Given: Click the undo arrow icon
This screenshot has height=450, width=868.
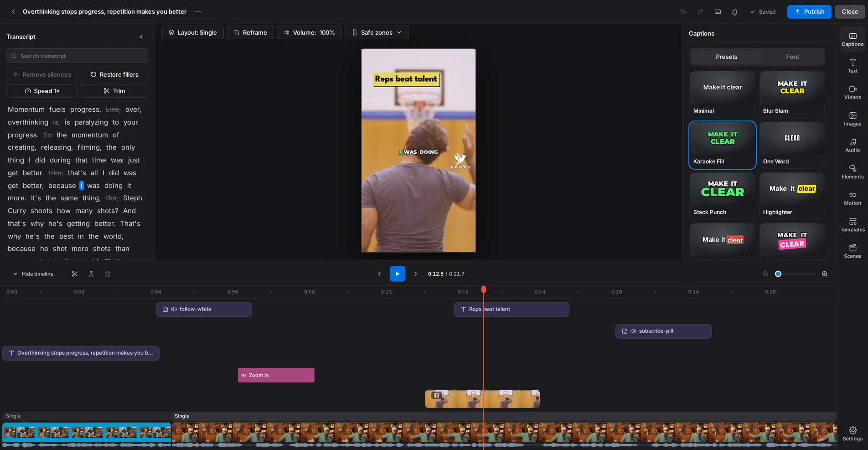Looking at the screenshot, I should click(683, 12).
